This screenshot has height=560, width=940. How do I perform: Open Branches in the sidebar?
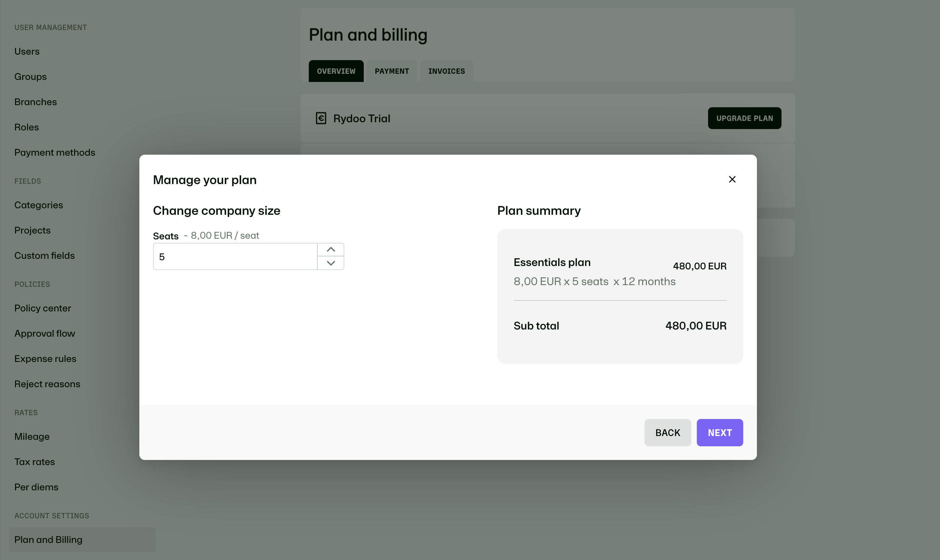coord(36,102)
